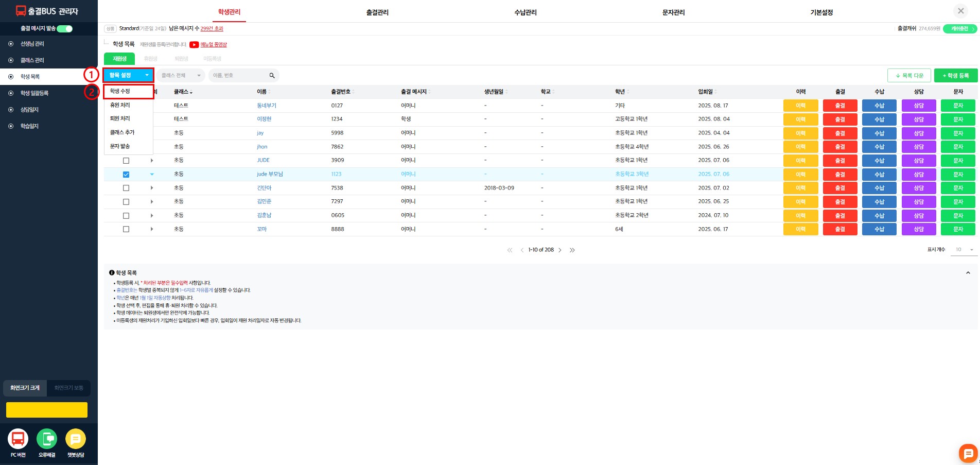Go to next page arrow
Image resolution: width=980 pixels, height=465 pixels.
click(560, 250)
